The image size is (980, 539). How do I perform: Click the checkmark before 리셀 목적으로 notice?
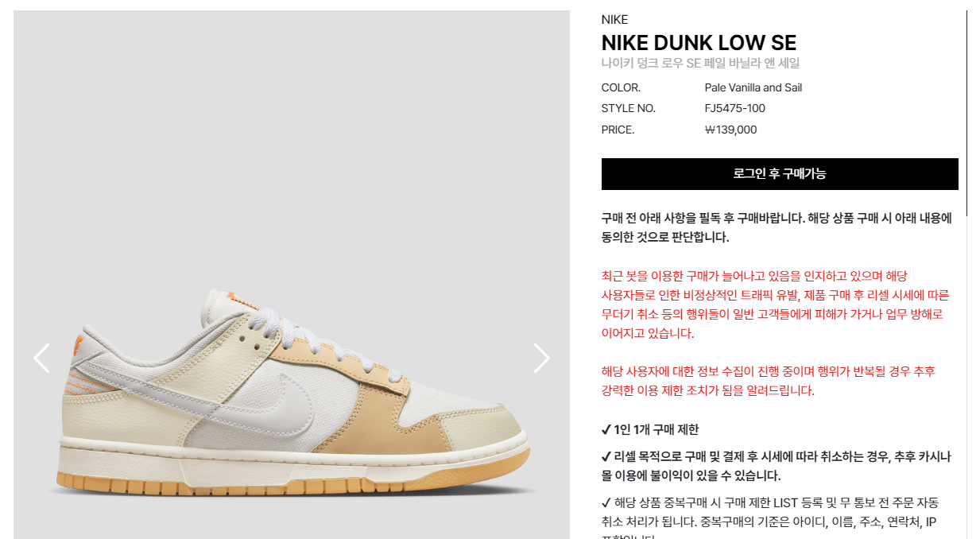point(606,457)
